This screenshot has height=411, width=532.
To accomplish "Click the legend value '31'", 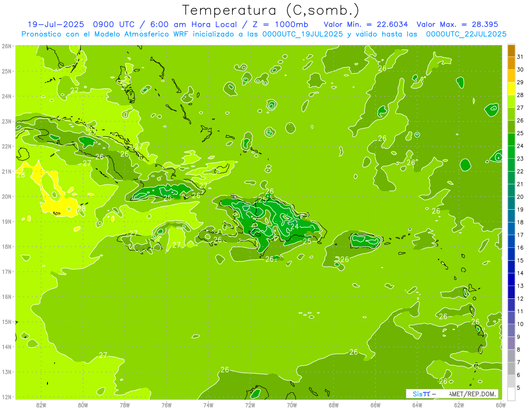I will coord(520,57).
